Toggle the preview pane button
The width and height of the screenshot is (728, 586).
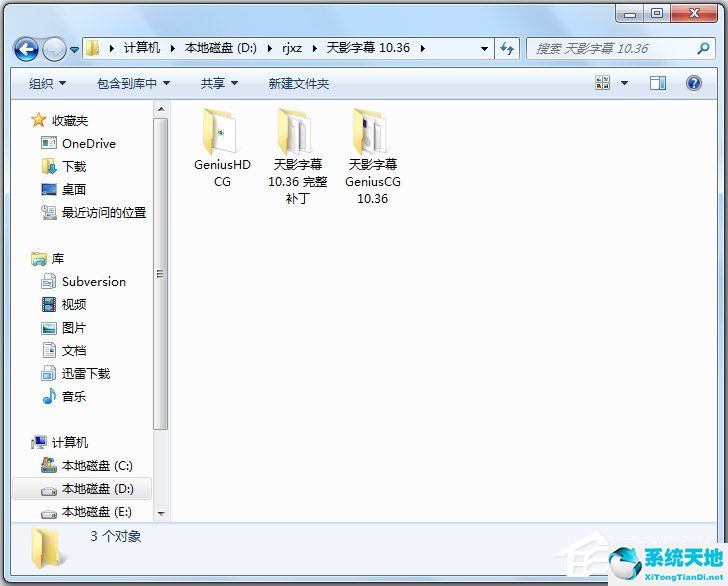click(657, 83)
